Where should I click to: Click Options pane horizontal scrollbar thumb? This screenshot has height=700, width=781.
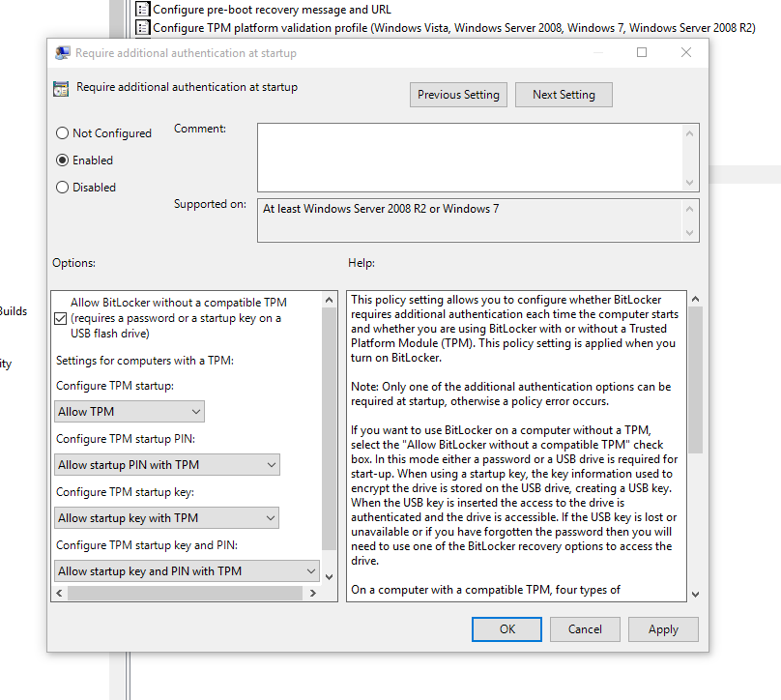185,593
